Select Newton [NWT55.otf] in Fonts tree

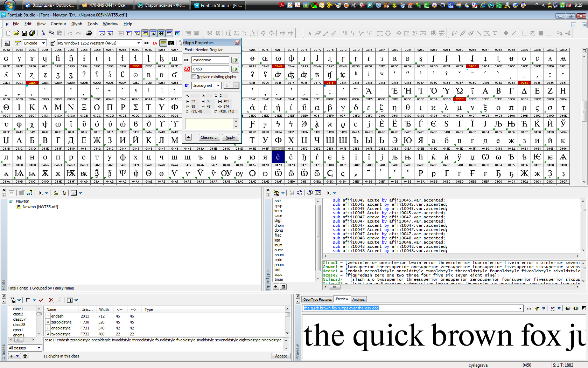(40, 207)
